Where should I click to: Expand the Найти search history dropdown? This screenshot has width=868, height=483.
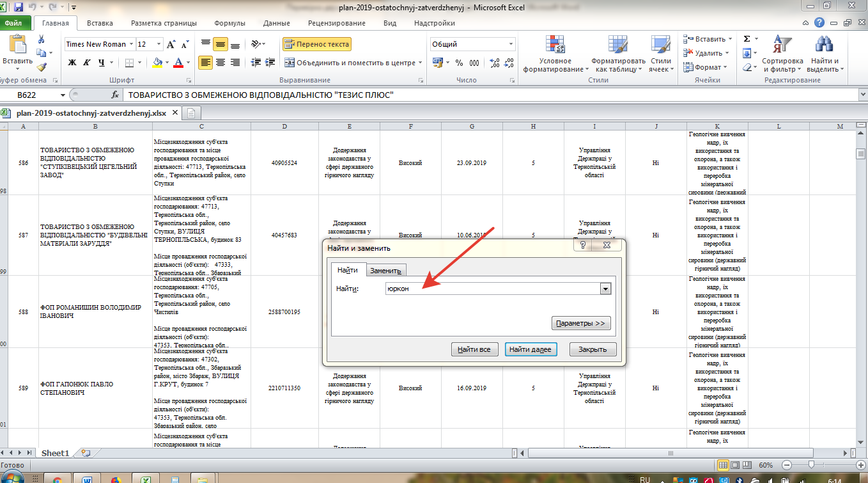(x=605, y=289)
